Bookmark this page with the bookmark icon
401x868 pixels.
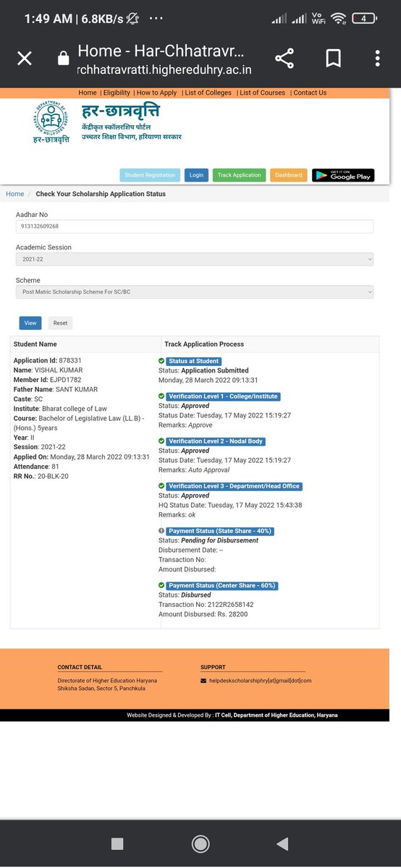334,59
